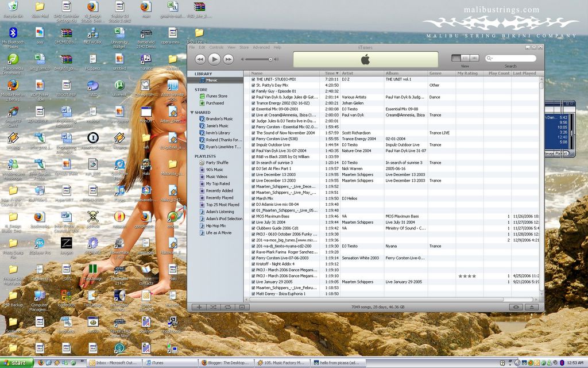Viewport: 588px width, 368px height.
Task: Click the Play button in iTunes
Action: point(214,59)
